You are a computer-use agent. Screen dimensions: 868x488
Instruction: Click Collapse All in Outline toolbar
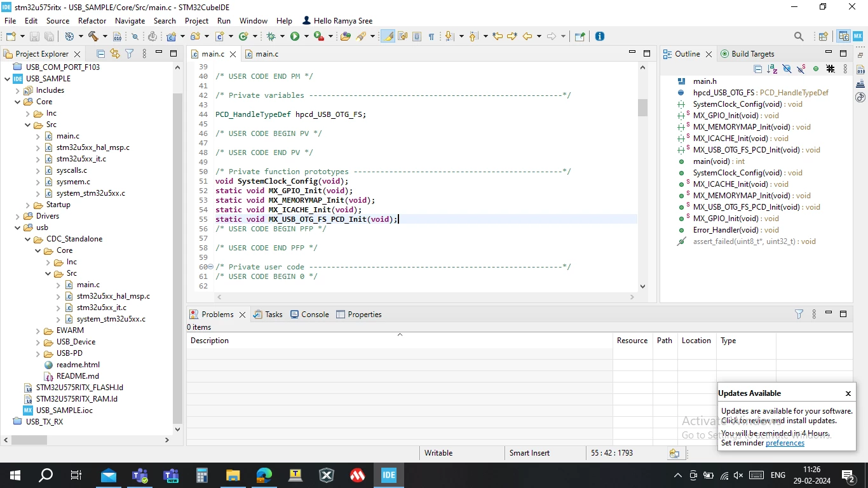coord(757,69)
